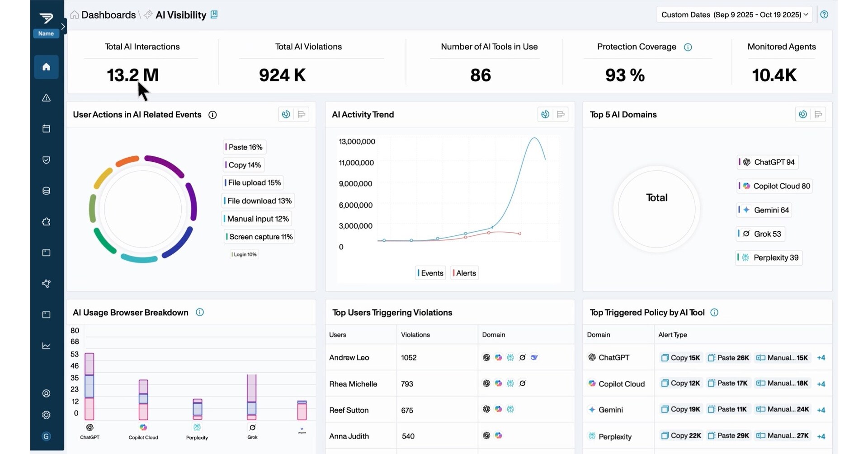Select the Analytics line-chart icon in sidebar
The width and height of the screenshot is (868, 454).
tap(46, 346)
